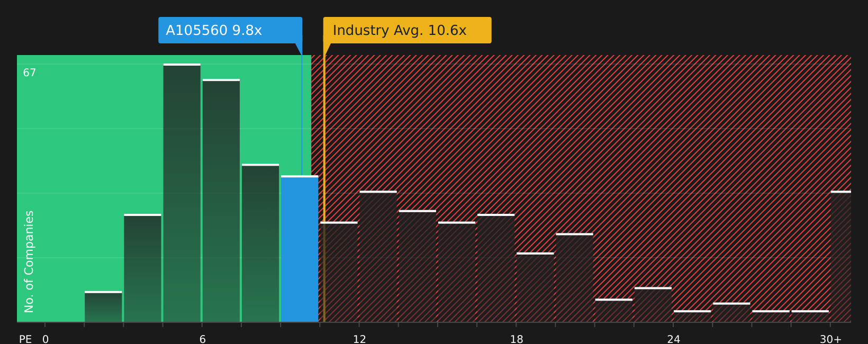The height and width of the screenshot is (344, 868).
Task: Click the smallest green-zone bar near PE 2
Action: tap(103, 306)
